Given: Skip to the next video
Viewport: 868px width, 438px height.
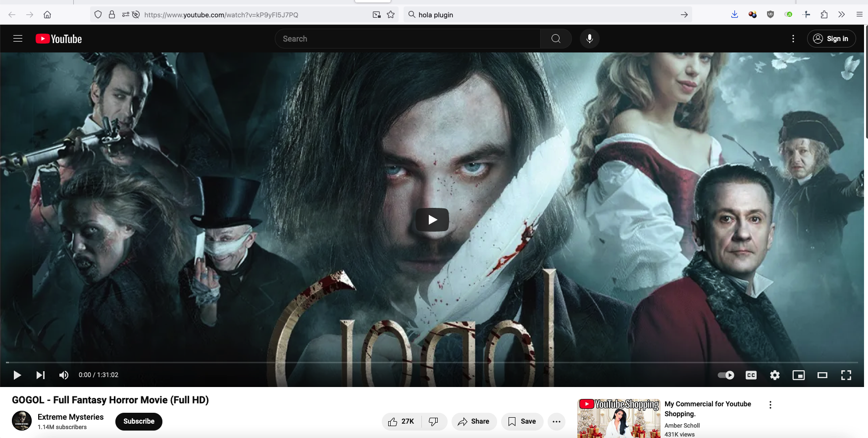Looking at the screenshot, I should pos(41,375).
